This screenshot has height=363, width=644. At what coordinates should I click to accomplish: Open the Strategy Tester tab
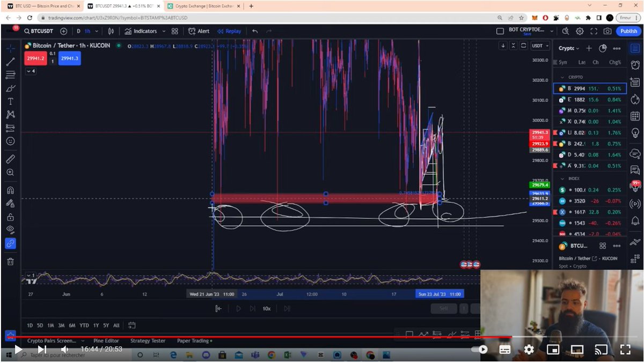pyautogui.click(x=148, y=340)
